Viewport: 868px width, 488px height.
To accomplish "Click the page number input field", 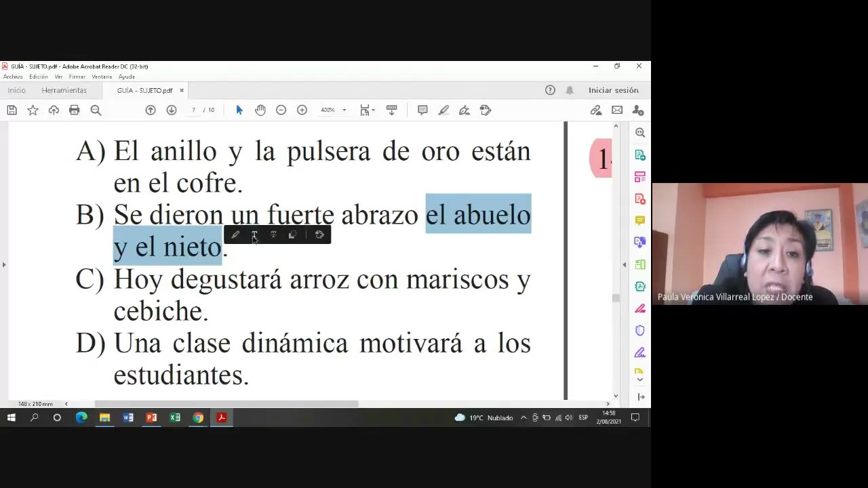I will coord(193,110).
